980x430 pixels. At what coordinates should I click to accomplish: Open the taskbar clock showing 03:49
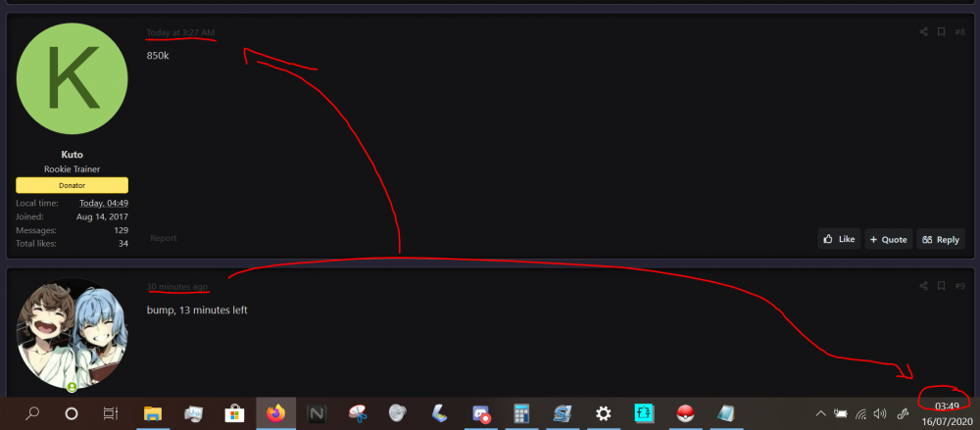[x=947, y=413]
